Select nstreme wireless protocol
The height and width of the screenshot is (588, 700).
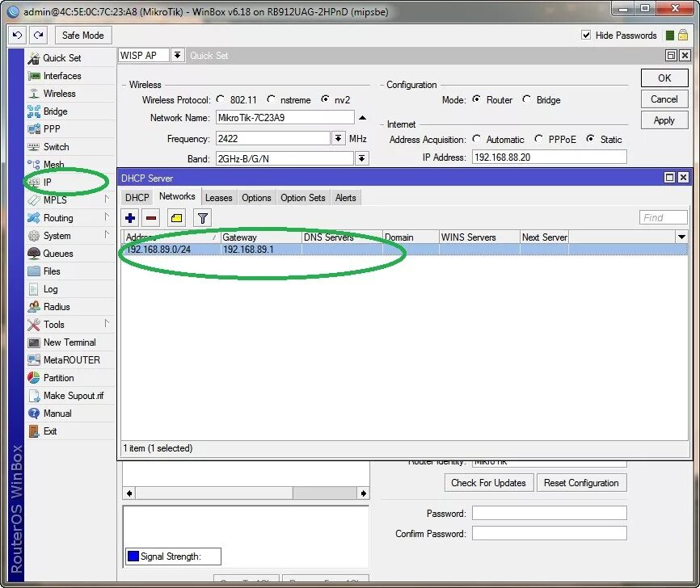271,99
